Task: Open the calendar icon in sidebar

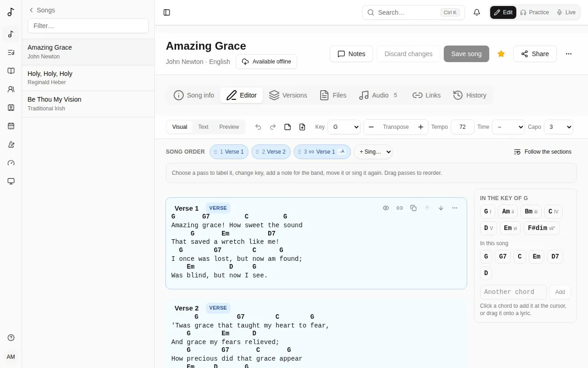Action: [x=11, y=126]
